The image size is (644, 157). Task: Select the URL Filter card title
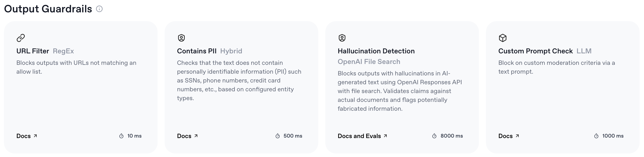[33, 51]
